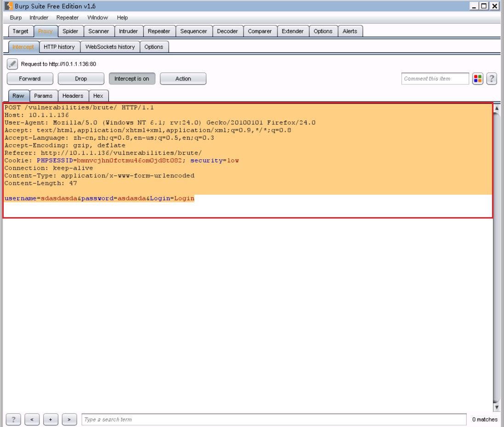Switch to the Repeater tool tab
Image resolution: width=504 pixels, height=427 pixels.
tap(159, 31)
